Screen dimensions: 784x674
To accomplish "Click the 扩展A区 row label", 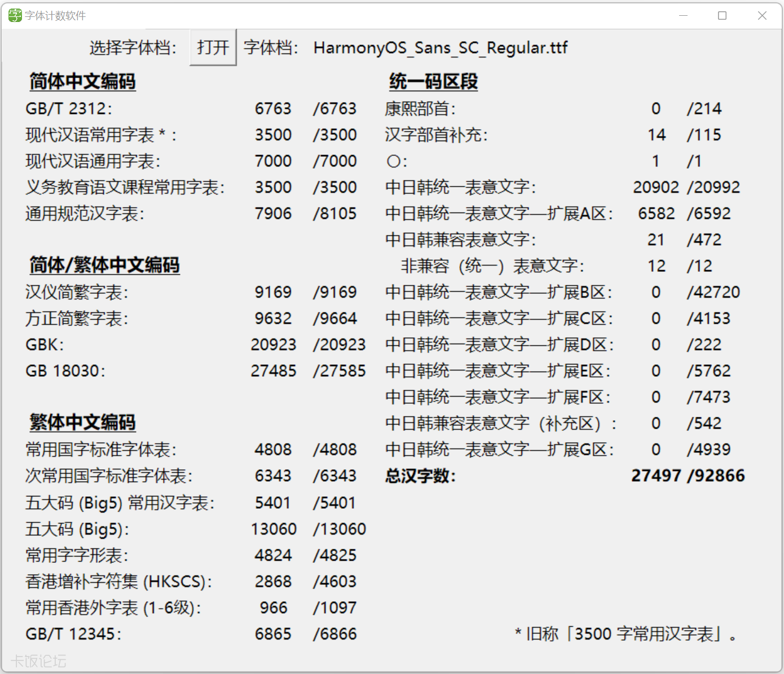I will (499, 214).
